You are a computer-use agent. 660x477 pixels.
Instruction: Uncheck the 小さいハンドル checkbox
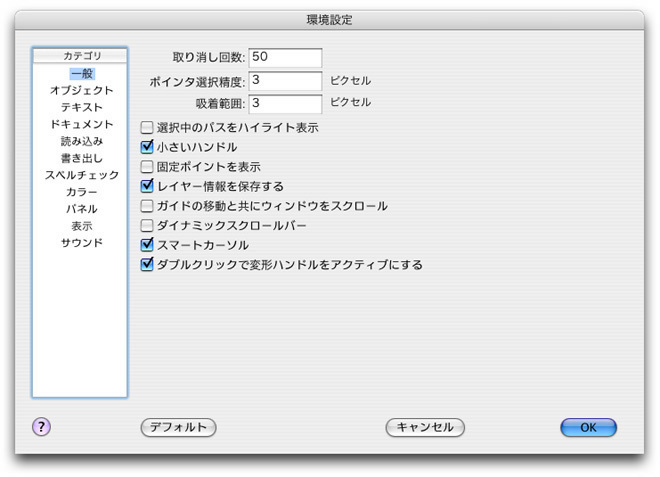(x=147, y=147)
